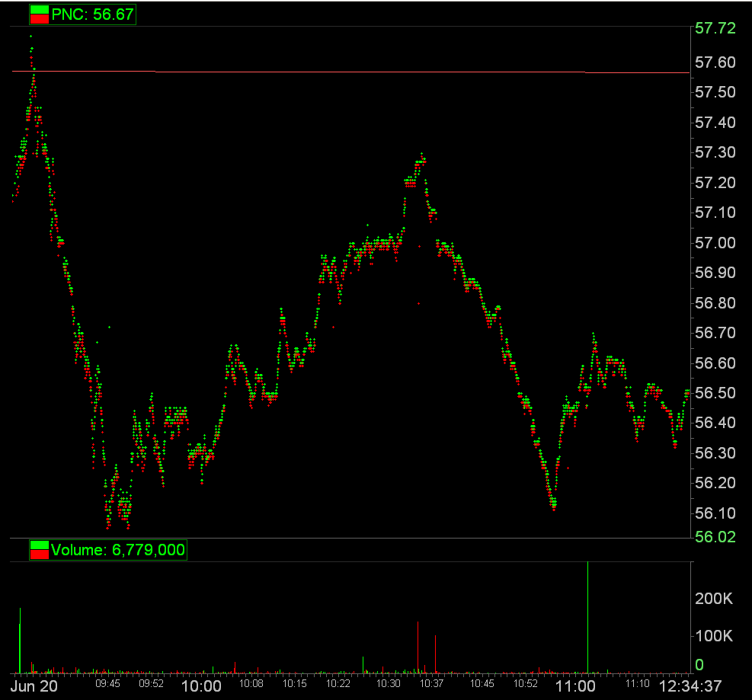
Task: Click the 200K volume axis label
Action: [714, 599]
